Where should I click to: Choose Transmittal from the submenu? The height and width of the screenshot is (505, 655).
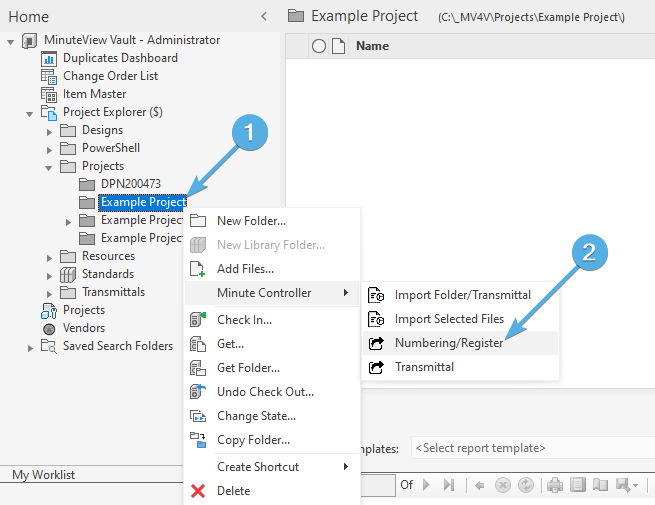(x=424, y=367)
